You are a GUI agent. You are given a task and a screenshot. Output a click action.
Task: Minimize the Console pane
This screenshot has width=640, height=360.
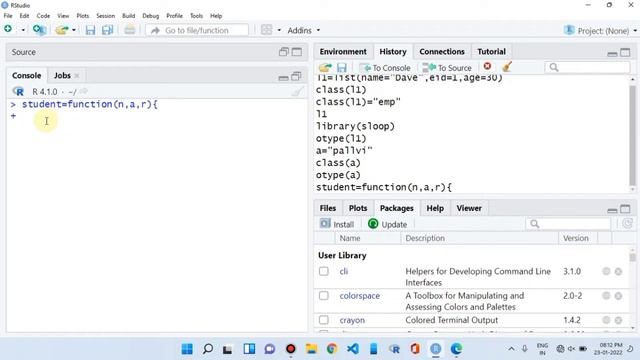(x=283, y=77)
